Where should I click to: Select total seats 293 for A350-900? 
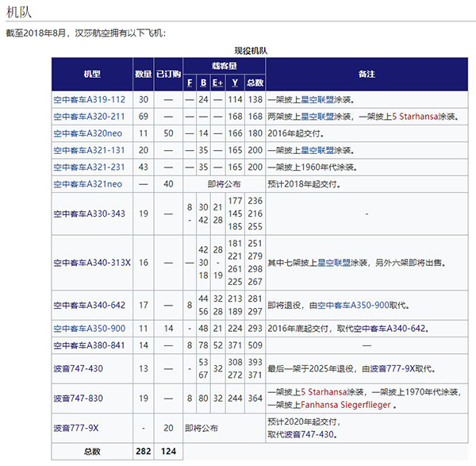(255, 329)
